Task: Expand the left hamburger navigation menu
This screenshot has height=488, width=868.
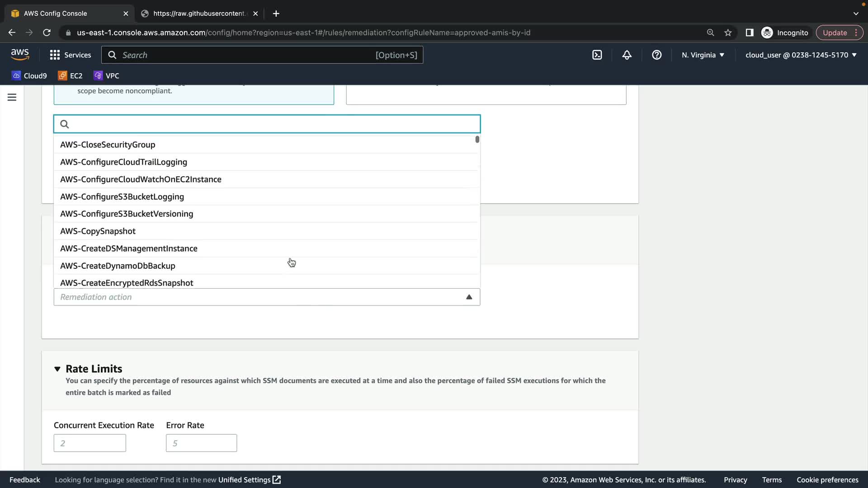Action: click(12, 97)
